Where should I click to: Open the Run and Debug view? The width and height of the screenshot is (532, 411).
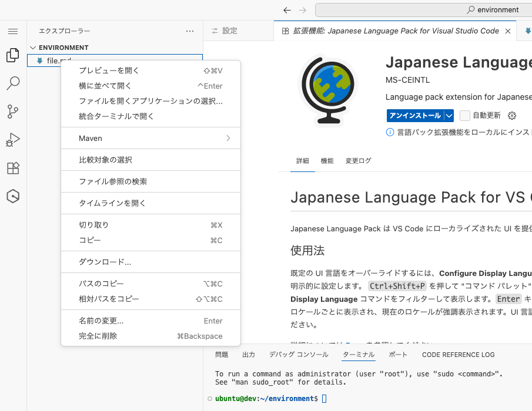[13, 140]
